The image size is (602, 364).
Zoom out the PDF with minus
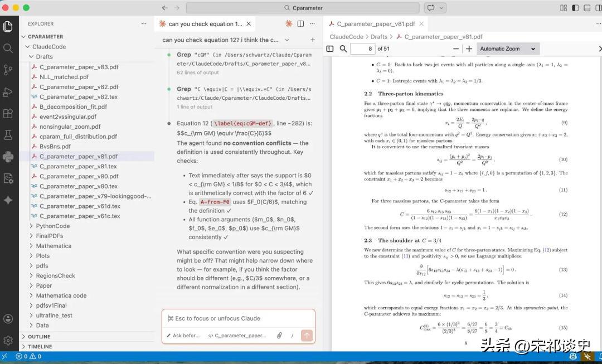[456, 48]
